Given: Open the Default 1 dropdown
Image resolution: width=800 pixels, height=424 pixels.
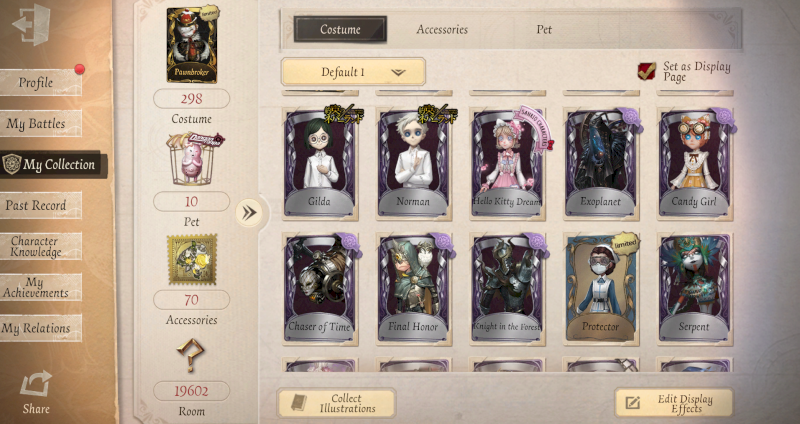Looking at the screenshot, I should pos(353,72).
